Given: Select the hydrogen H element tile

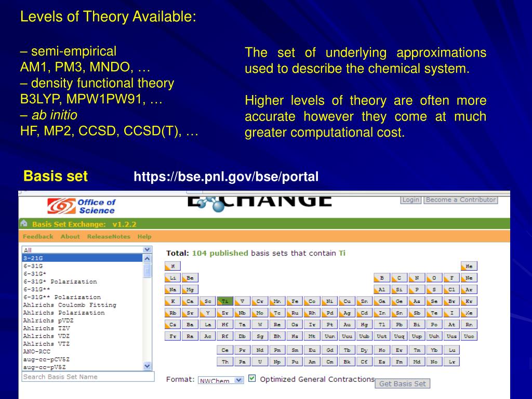Looking at the screenshot, I should coord(172,266).
